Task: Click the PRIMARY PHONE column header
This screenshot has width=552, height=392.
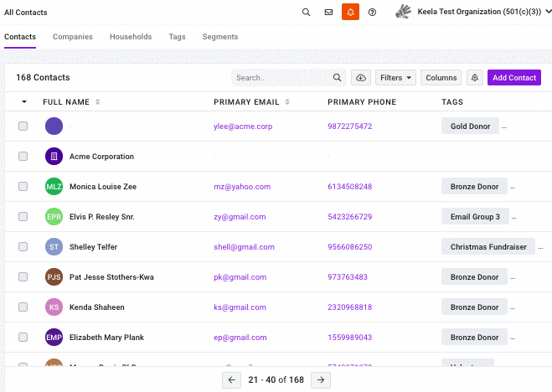Action: (362, 102)
